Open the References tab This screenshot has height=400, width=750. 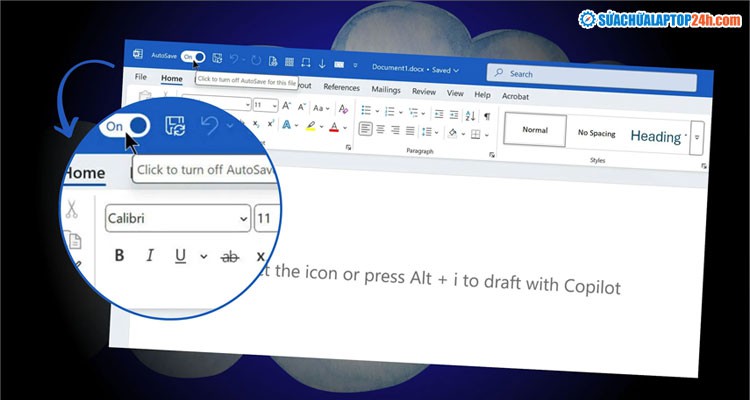[x=341, y=88]
